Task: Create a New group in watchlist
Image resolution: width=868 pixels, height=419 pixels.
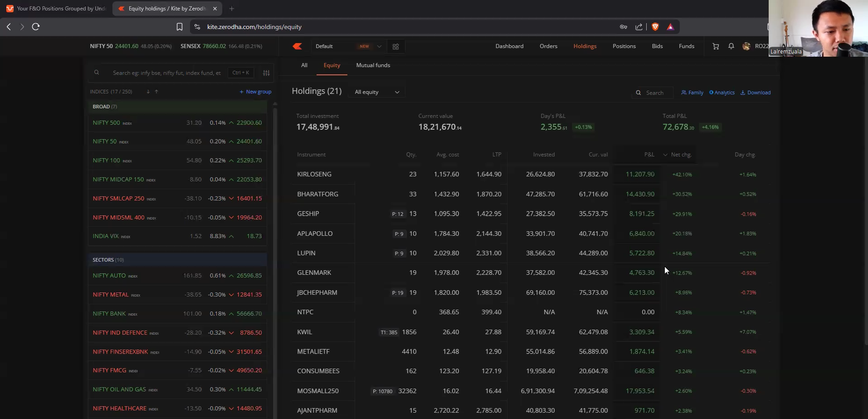Action: coord(255,92)
